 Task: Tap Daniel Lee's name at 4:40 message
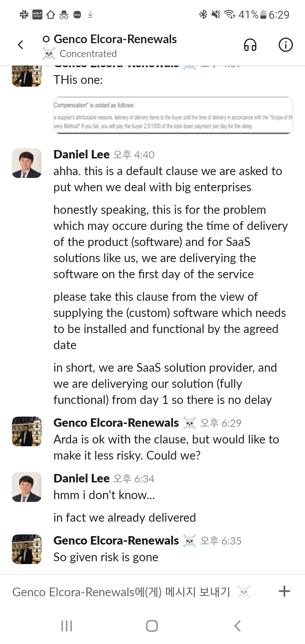point(82,155)
